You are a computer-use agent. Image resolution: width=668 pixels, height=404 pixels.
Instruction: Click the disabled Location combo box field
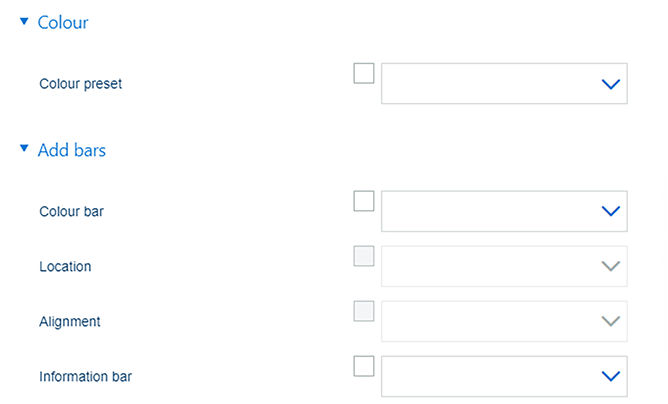click(x=490, y=266)
